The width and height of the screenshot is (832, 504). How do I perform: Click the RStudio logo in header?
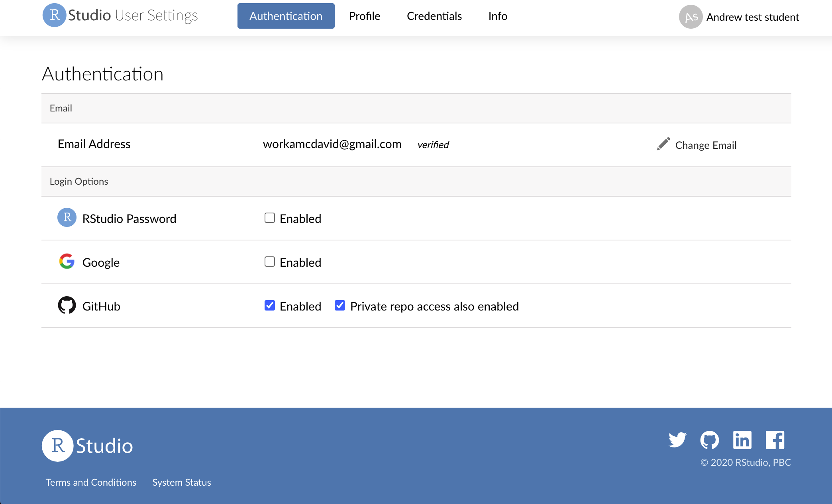tap(54, 16)
